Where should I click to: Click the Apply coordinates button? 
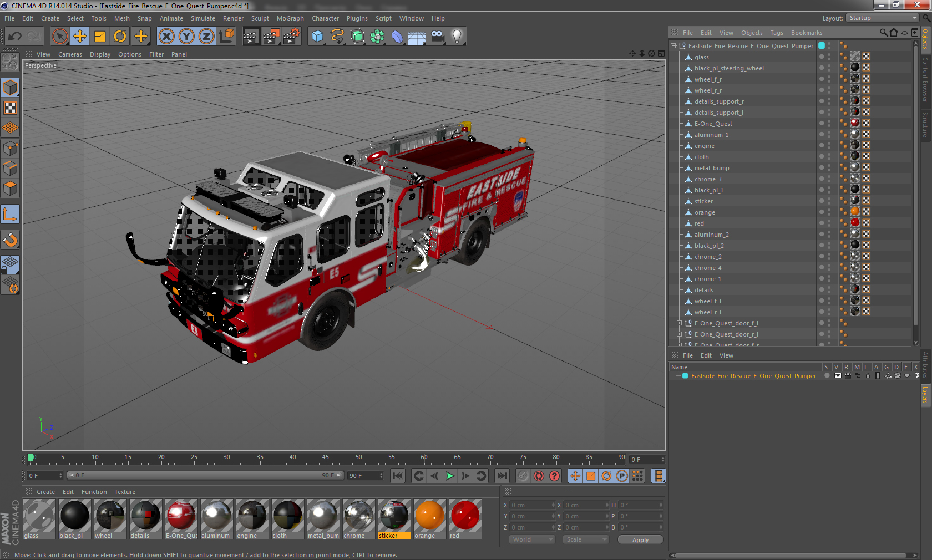click(x=640, y=540)
